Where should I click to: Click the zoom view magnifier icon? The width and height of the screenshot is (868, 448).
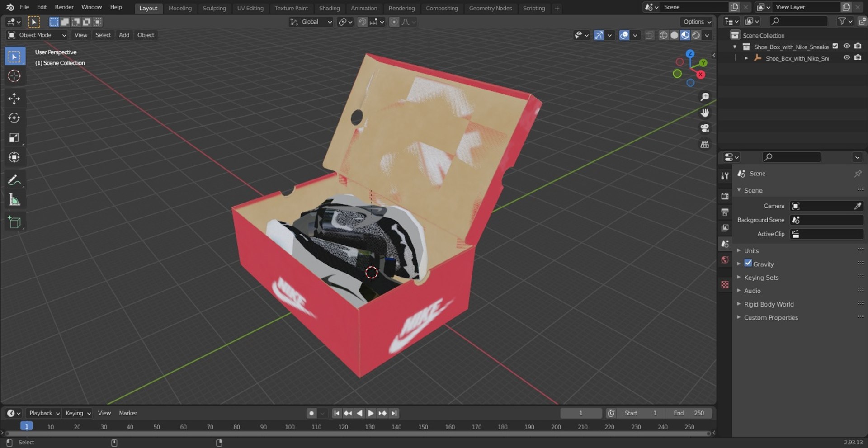point(704,97)
